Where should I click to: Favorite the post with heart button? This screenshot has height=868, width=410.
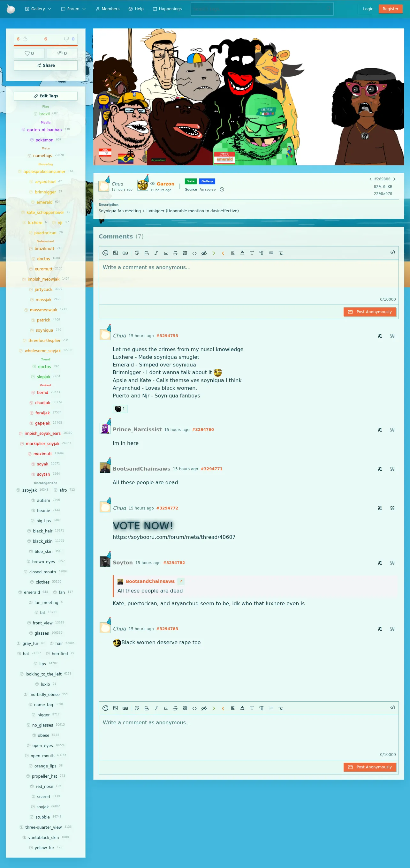[29, 53]
